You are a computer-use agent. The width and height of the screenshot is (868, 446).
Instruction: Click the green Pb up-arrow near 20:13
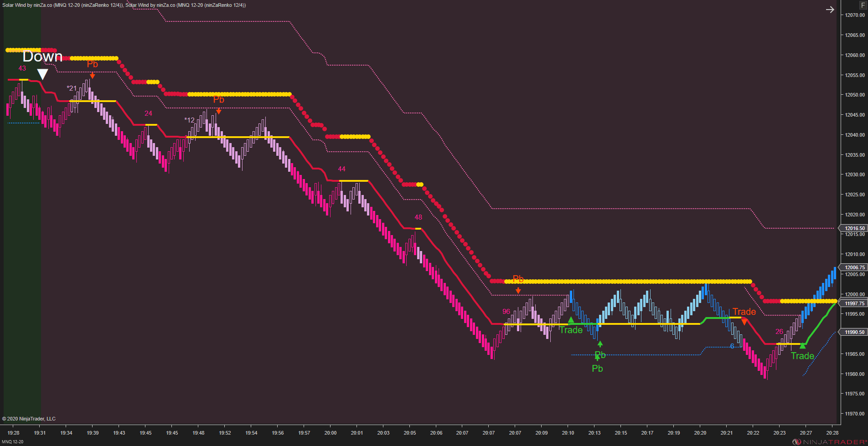point(600,344)
